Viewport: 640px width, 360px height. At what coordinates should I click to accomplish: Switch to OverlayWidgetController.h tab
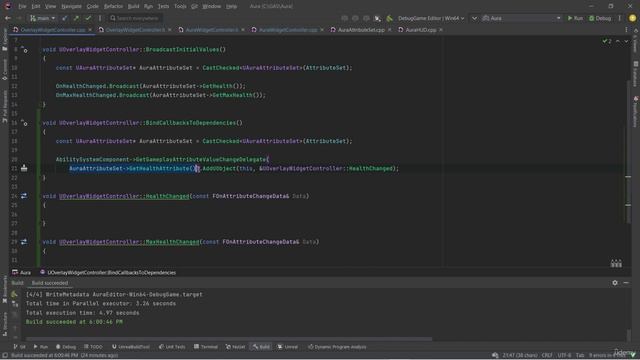point(135,30)
